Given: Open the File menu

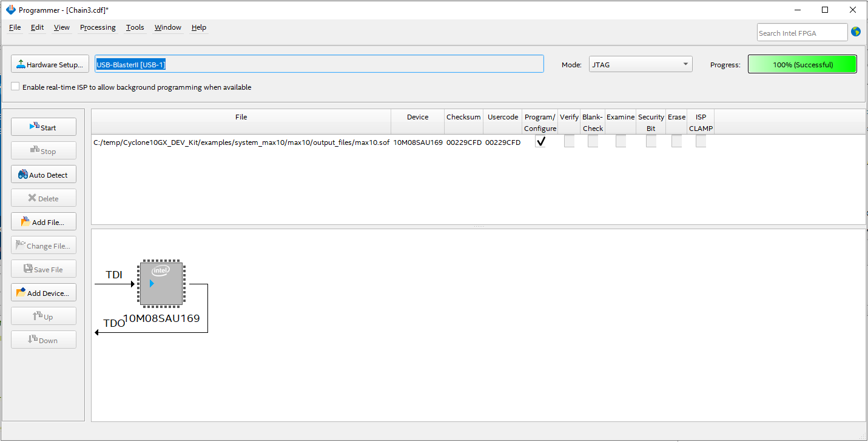Looking at the screenshot, I should 15,27.
